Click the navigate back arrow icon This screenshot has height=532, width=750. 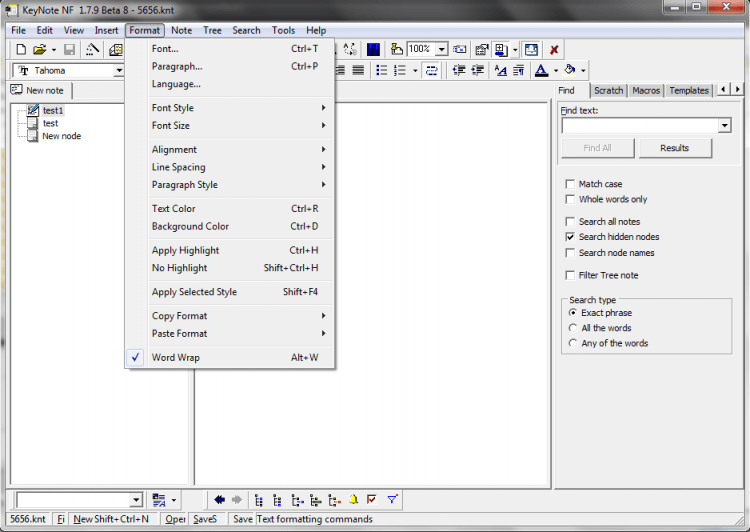point(219,500)
